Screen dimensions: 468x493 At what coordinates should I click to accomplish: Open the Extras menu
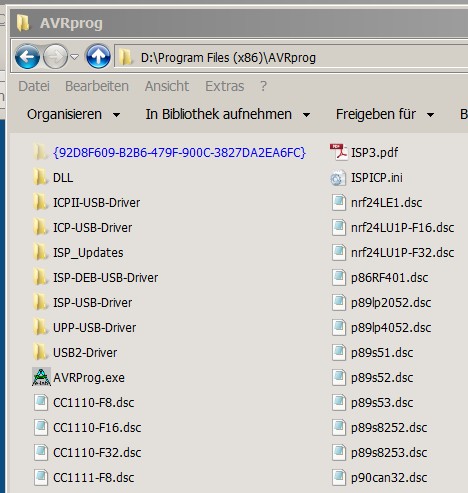point(225,86)
